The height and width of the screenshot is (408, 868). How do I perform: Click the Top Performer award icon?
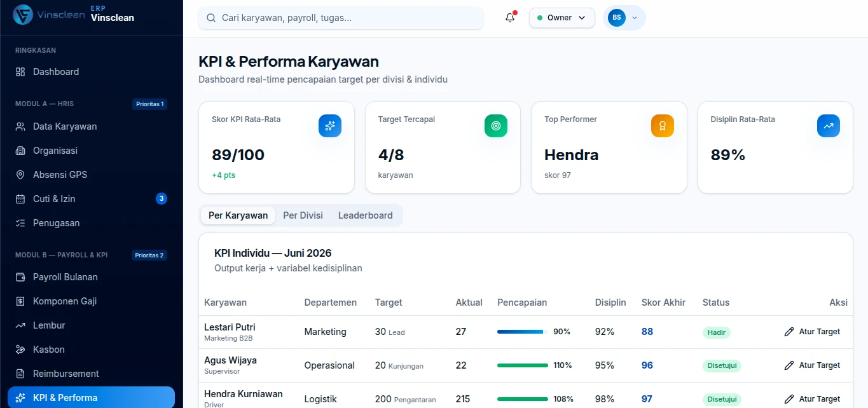coord(663,126)
